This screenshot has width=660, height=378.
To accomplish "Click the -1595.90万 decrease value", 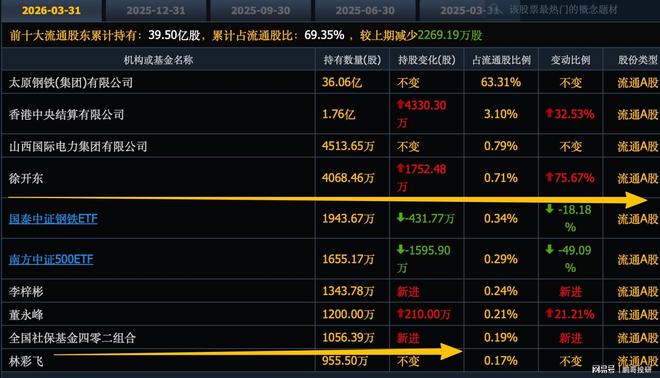I will [424, 259].
